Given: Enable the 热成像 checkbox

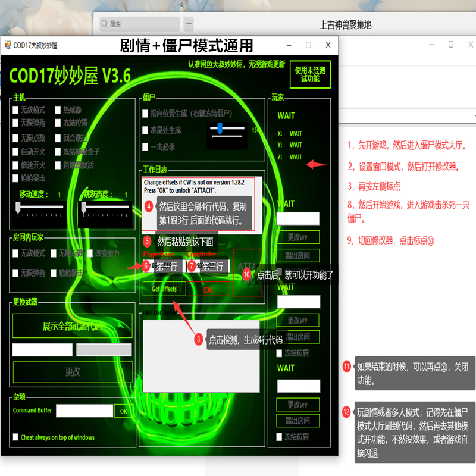Looking at the screenshot, I should click(x=58, y=109).
